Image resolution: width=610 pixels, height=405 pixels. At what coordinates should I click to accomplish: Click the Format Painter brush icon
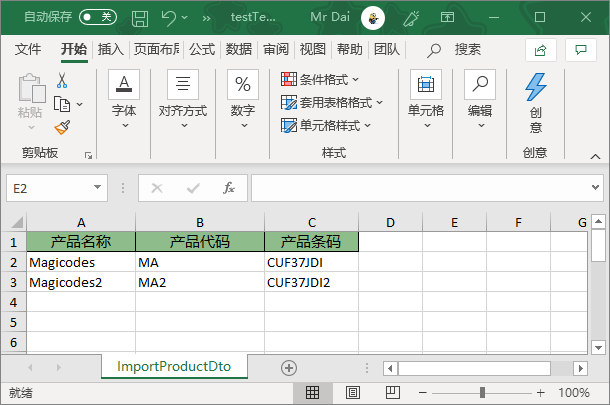pos(62,127)
